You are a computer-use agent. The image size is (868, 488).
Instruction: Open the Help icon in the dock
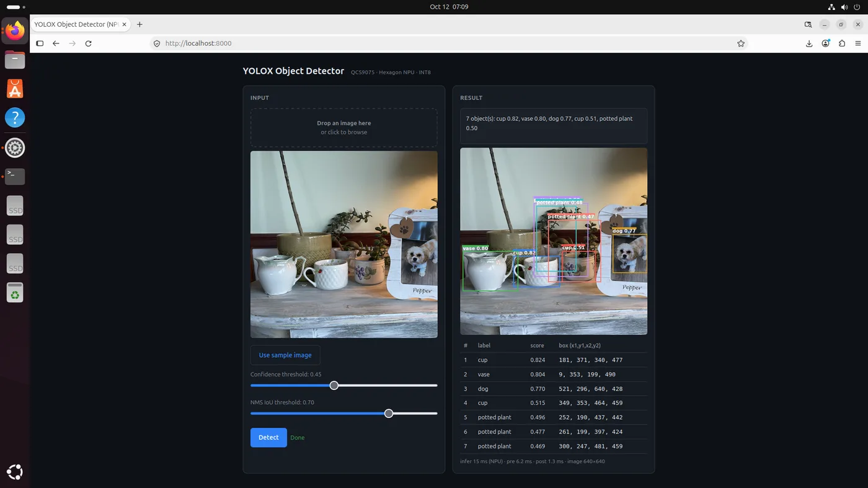click(x=15, y=118)
